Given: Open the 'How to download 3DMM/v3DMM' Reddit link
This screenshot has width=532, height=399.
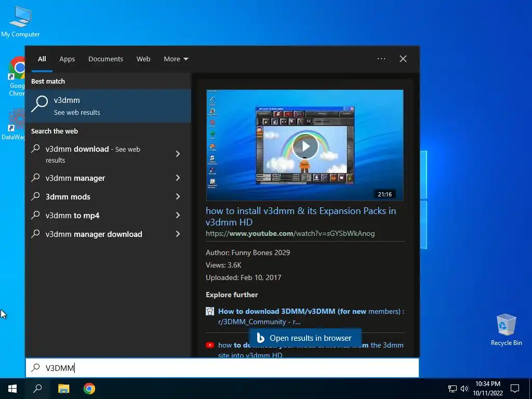Looking at the screenshot, I should [311, 316].
